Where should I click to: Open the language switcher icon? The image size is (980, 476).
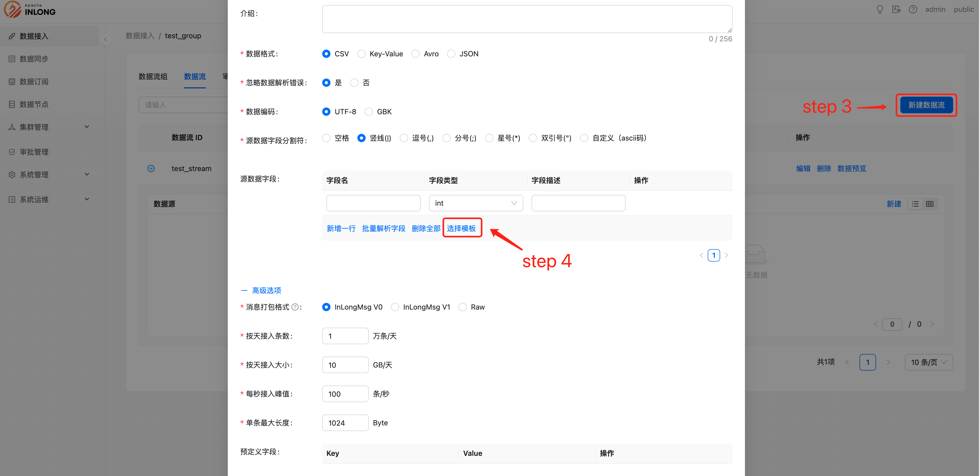point(896,9)
